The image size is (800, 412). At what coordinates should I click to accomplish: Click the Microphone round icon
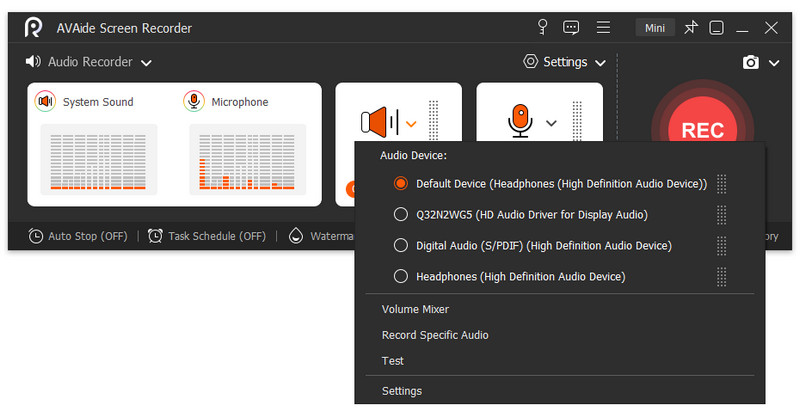(x=194, y=101)
